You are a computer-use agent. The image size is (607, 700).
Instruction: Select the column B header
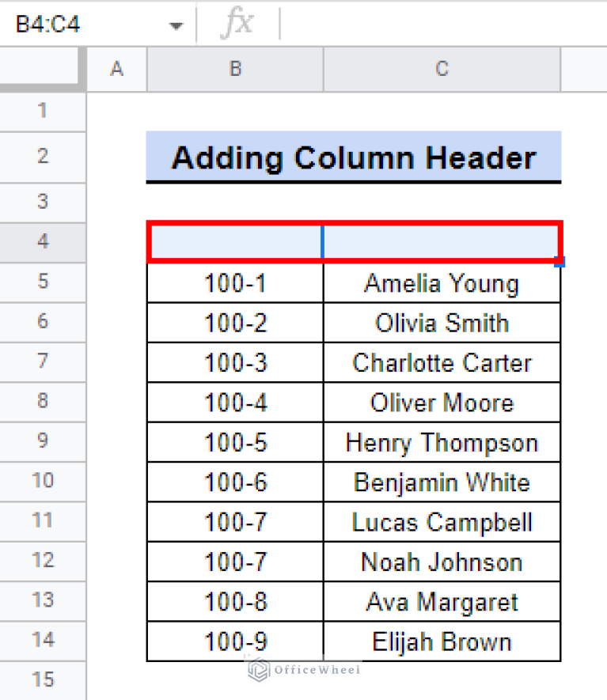click(x=235, y=69)
